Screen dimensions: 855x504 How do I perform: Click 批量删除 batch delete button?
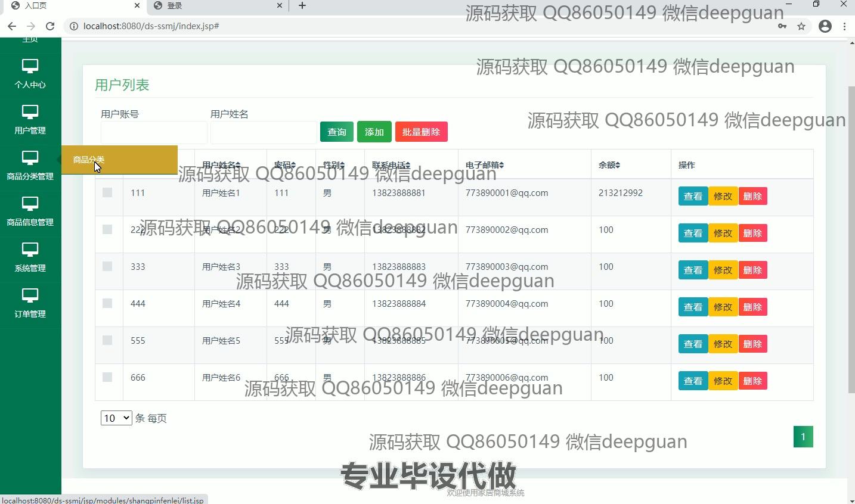point(422,132)
